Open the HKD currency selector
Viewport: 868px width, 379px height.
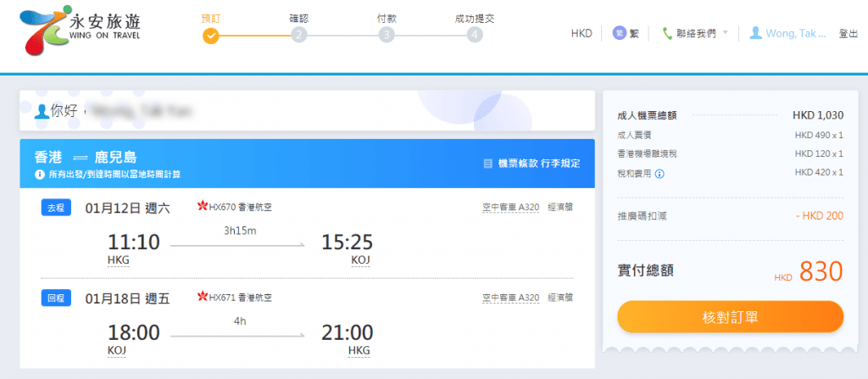point(581,33)
